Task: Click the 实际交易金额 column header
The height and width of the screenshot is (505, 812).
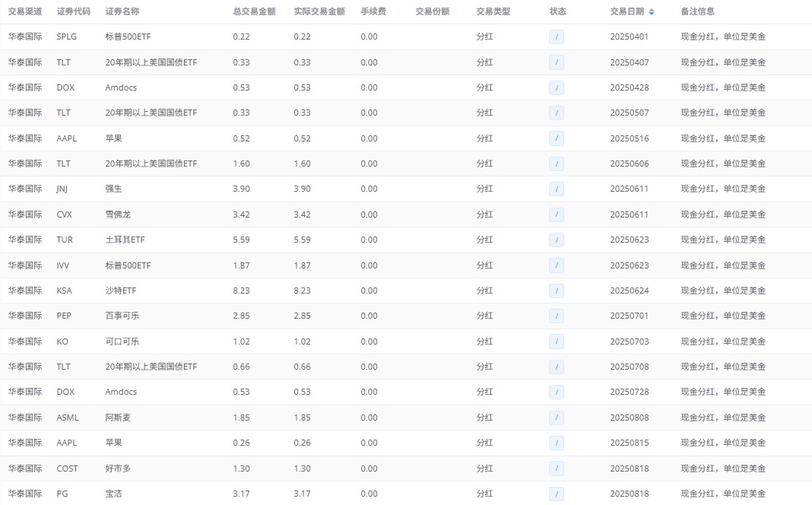Action: (319, 11)
